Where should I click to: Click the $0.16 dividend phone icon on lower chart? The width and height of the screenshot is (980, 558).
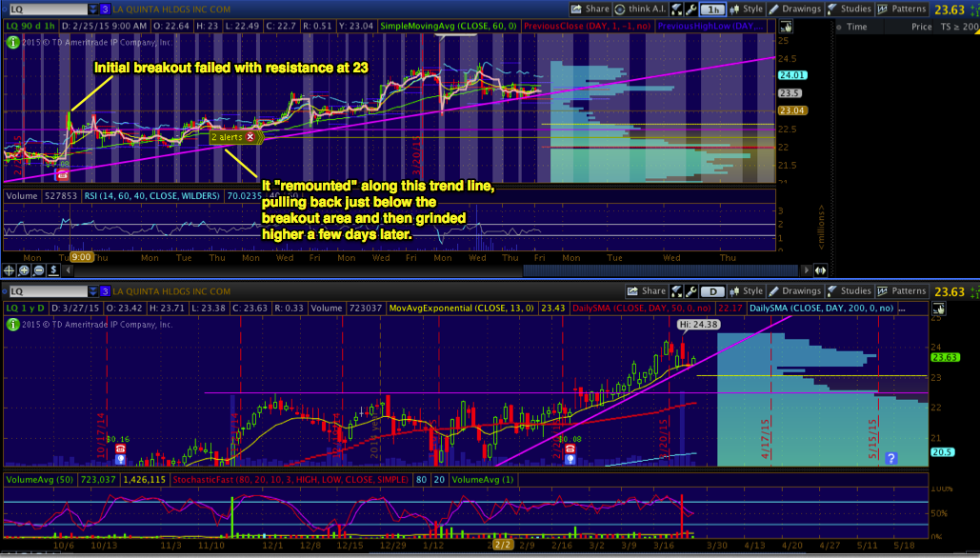(x=119, y=448)
